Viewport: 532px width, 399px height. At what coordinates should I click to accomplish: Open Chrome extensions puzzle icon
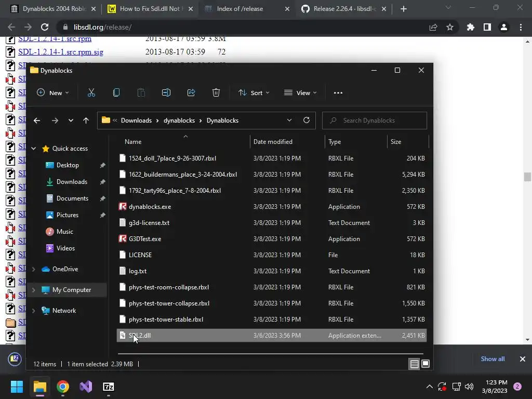470,27
